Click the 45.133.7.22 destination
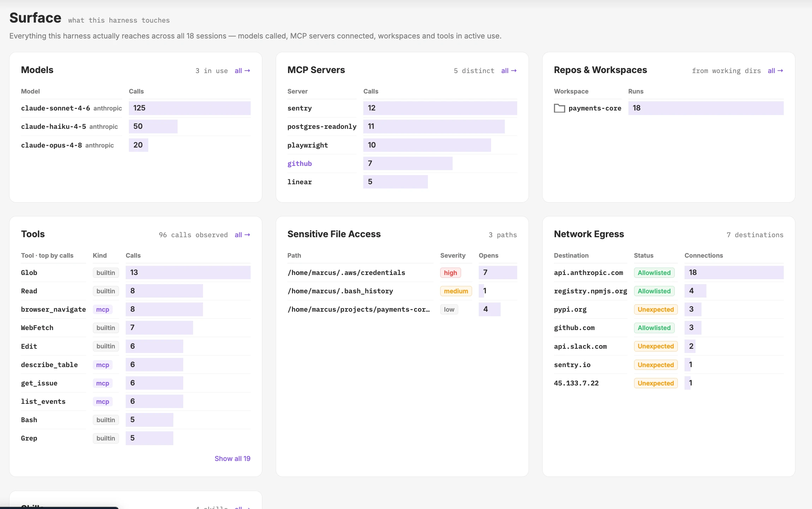 pyautogui.click(x=576, y=383)
